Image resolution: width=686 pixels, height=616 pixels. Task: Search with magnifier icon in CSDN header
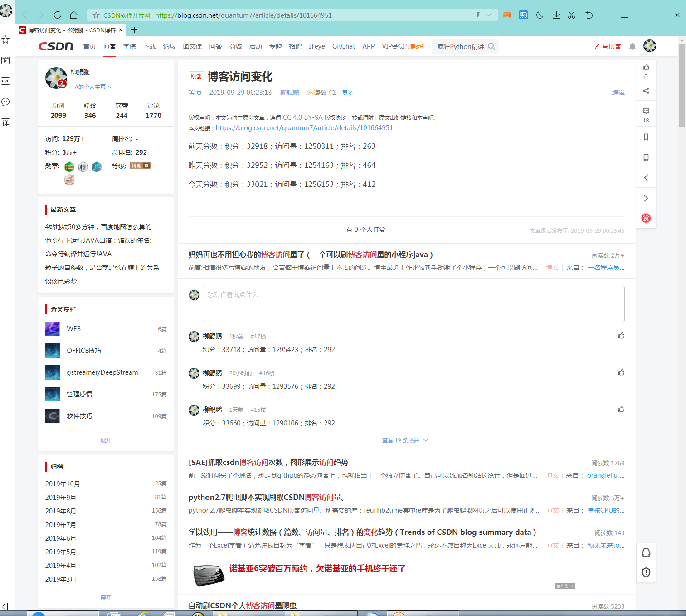[x=491, y=46]
